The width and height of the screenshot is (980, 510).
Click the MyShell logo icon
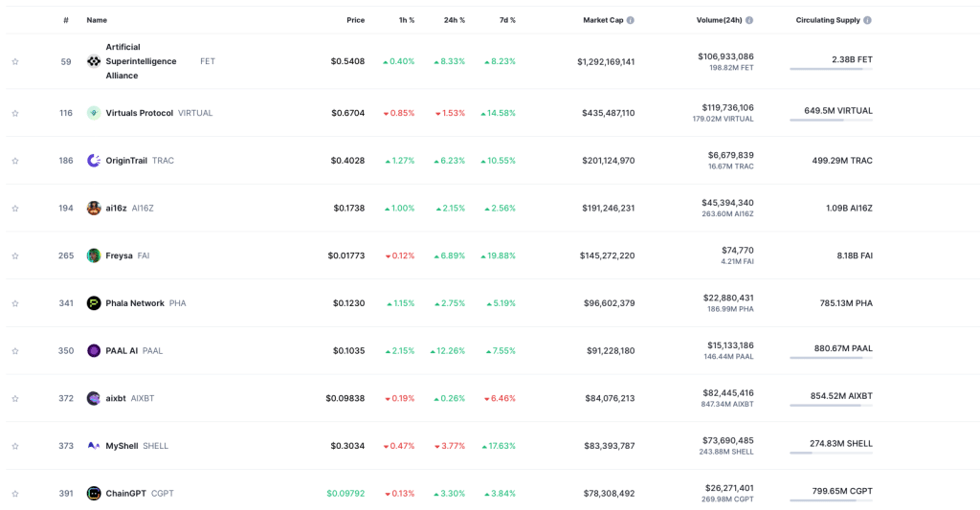pyautogui.click(x=94, y=446)
